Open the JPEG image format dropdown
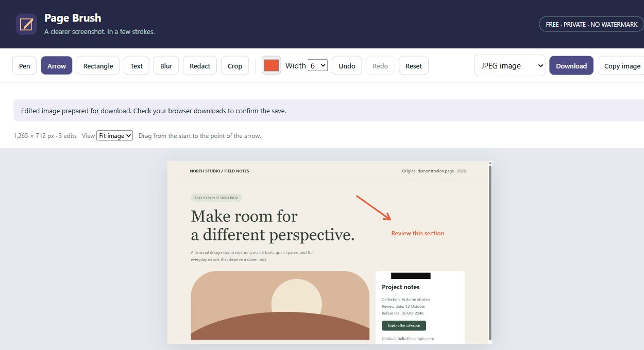The width and height of the screenshot is (644, 350). click(510, 65)
